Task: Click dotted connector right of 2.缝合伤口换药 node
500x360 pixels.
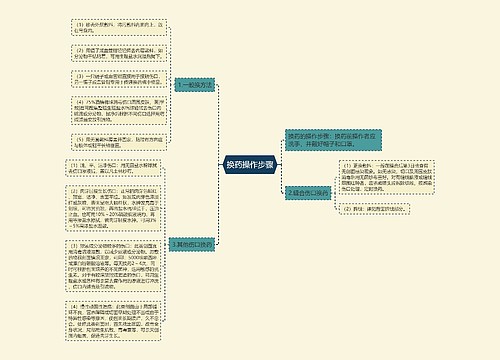Action: pos(335,193)
